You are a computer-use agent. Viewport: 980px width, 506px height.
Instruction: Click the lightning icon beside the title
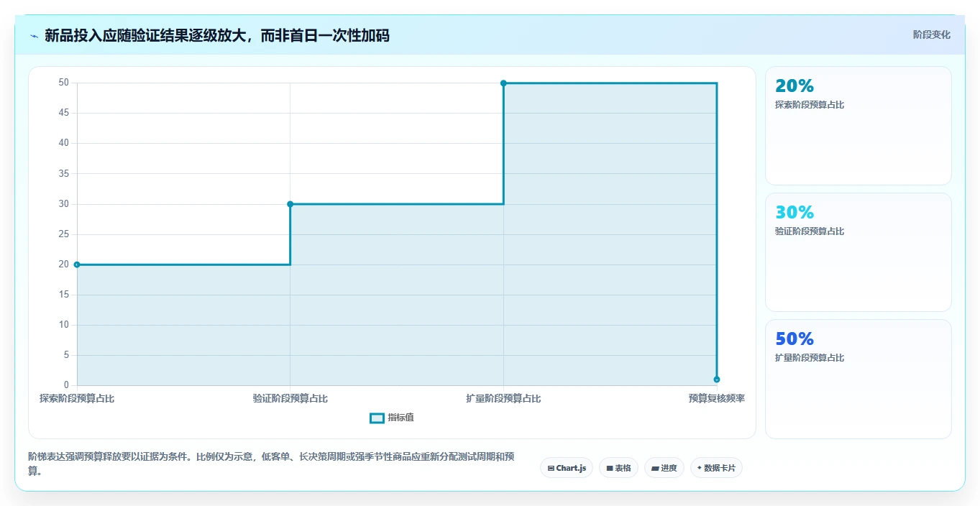(x=34, y=36)
